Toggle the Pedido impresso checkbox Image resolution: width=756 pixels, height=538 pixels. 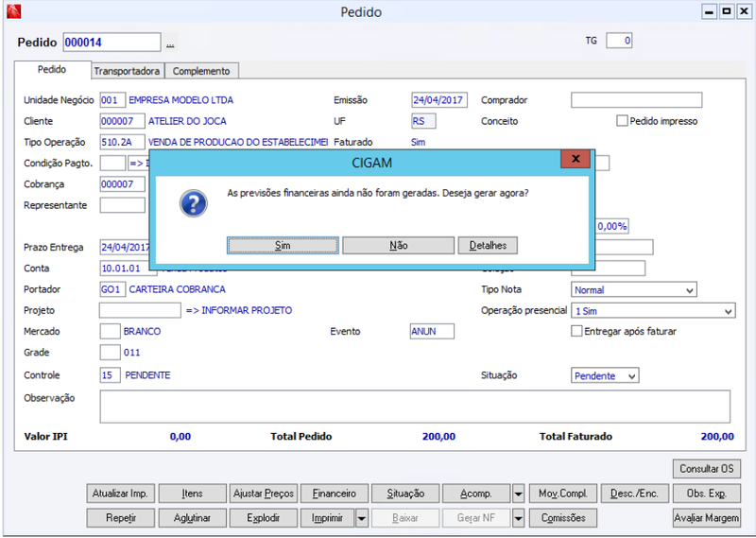click(x=622, y=121)
